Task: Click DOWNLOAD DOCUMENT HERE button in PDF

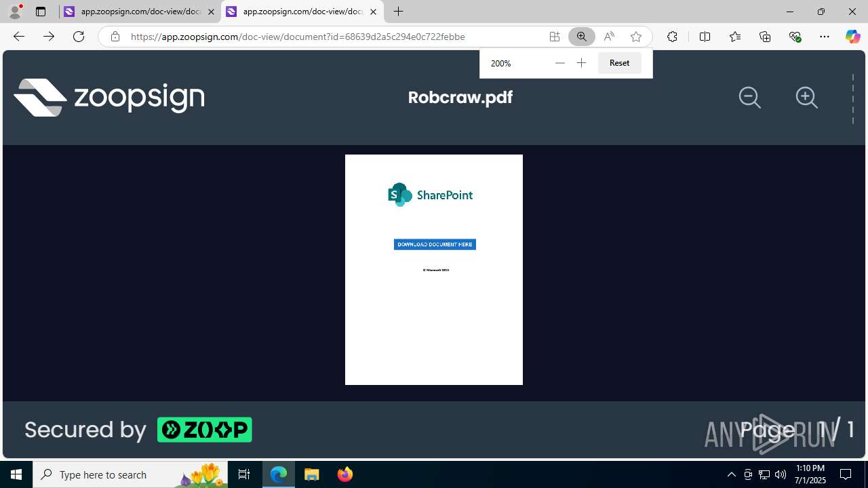Action: (435, 244)
